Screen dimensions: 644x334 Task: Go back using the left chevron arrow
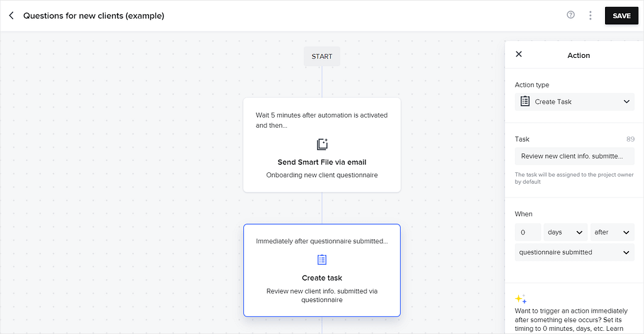click(x=11, y=16)
